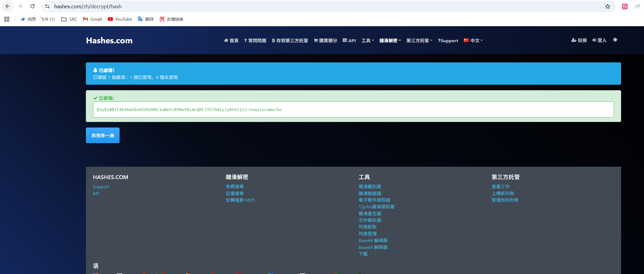Open the YouTube bookmark
This screenshot has width=644, height=274.
pyautogui.click(x=120, y=19)
